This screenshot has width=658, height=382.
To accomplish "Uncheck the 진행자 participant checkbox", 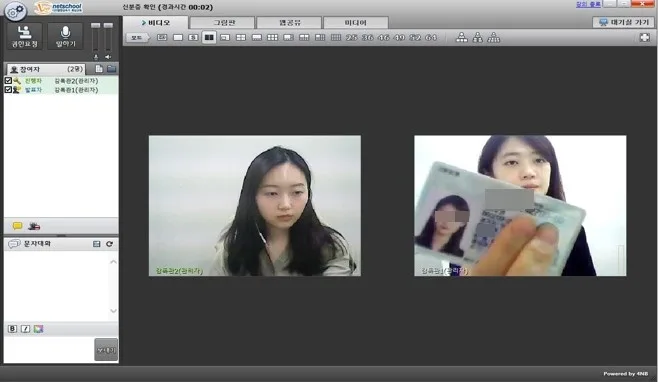I will click(8, 81).
